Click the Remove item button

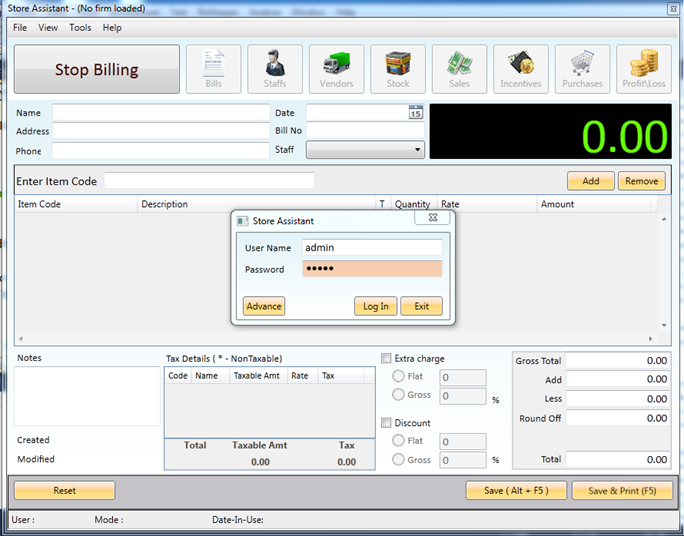tap(642, 181)
